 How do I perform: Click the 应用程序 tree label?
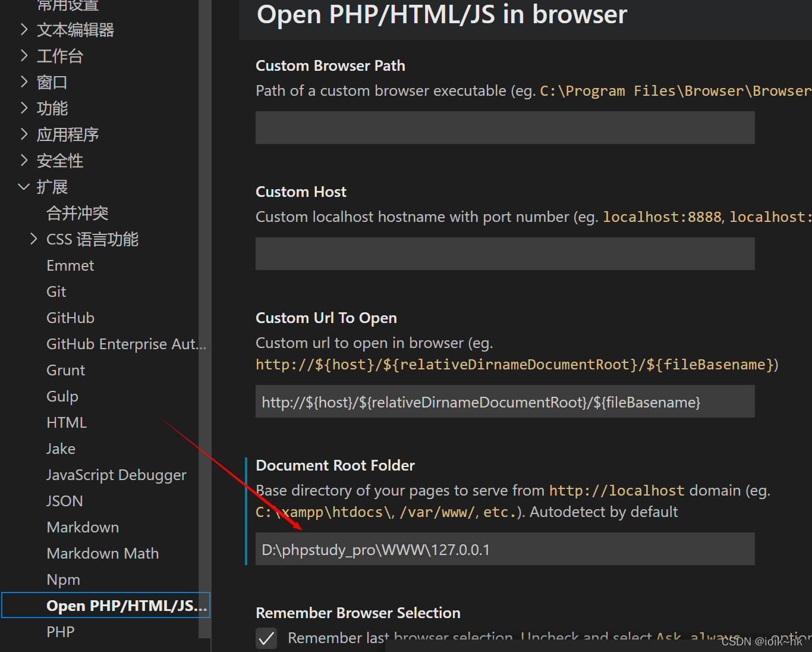(68, 134)
